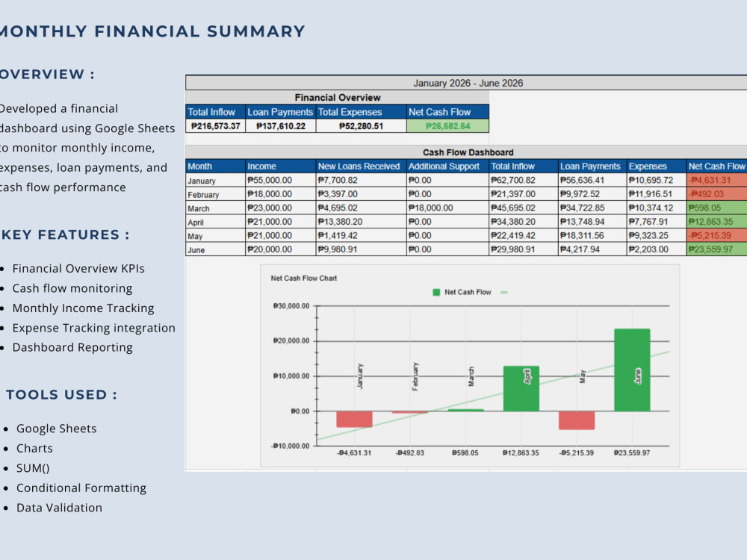Click the green April bar in chart
Screen dimensions: 747x560
click(x=521, y=388)
